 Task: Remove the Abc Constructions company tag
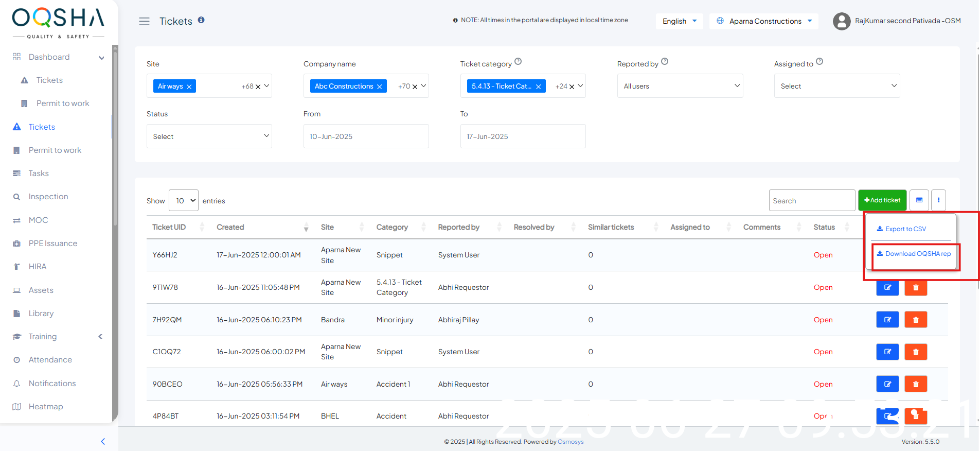point(380,86)
